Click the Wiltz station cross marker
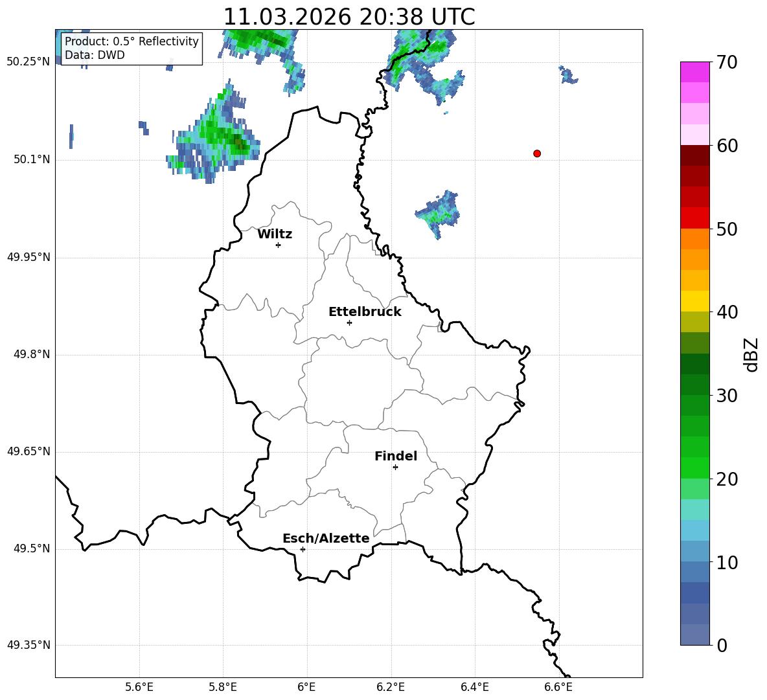This screenshot has height=700, width=767. (x=278, y=245)
